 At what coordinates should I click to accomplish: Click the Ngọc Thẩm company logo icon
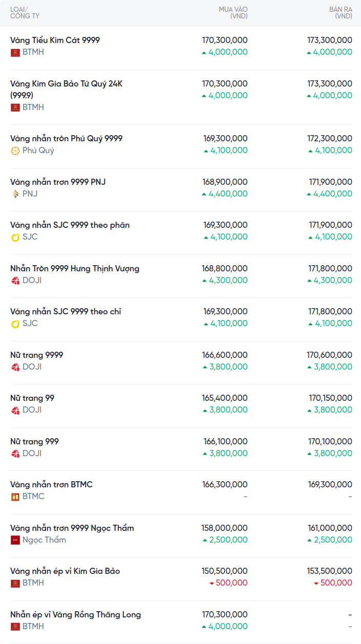tap(15, 540)
